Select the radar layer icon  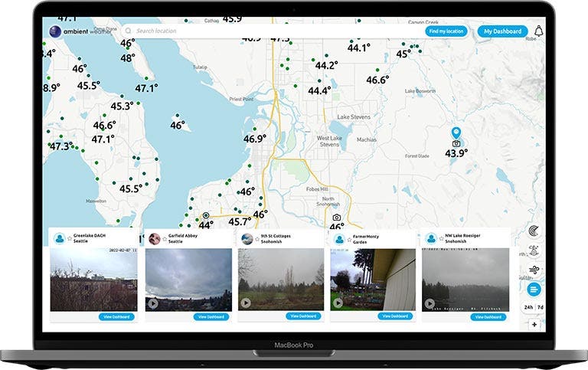pos(534,231)
